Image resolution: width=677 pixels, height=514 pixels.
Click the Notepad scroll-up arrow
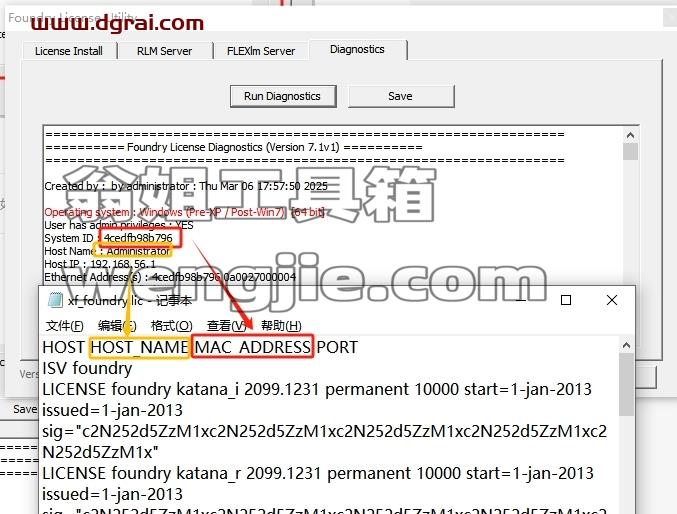click(626, 345)
